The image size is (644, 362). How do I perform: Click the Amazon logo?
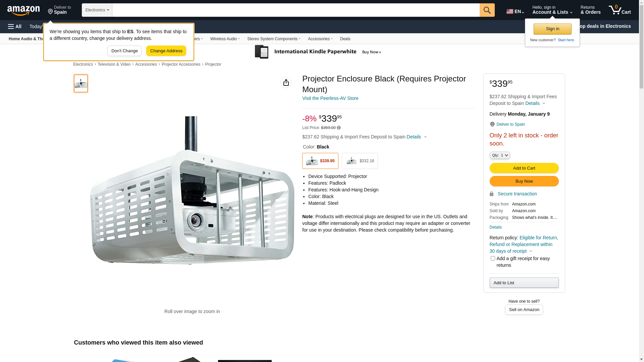(x=23, y=11)
